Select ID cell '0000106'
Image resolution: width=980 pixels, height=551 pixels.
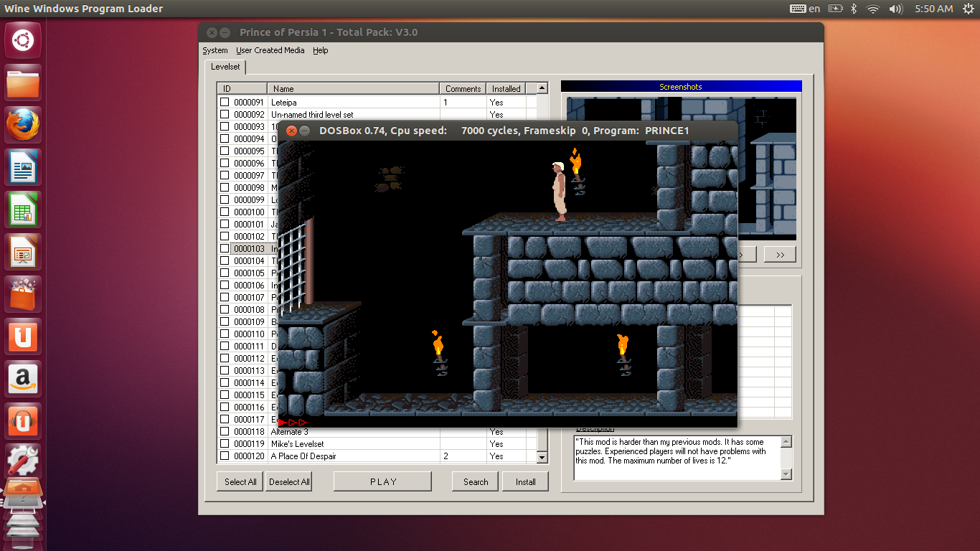point(249,285)
